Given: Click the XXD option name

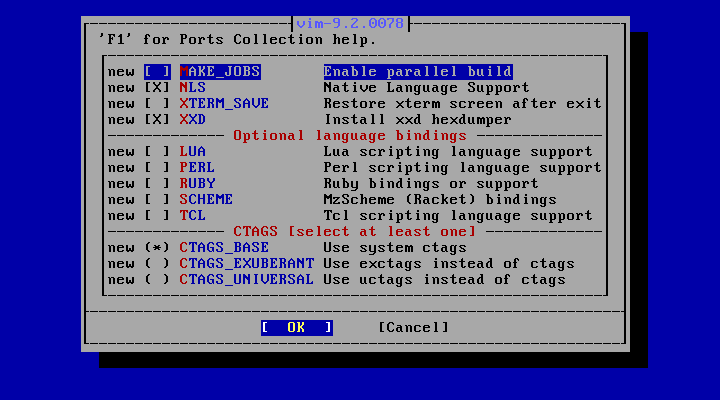Looking at the screenshot, I should pyautogui.click(x=192, y=120).
